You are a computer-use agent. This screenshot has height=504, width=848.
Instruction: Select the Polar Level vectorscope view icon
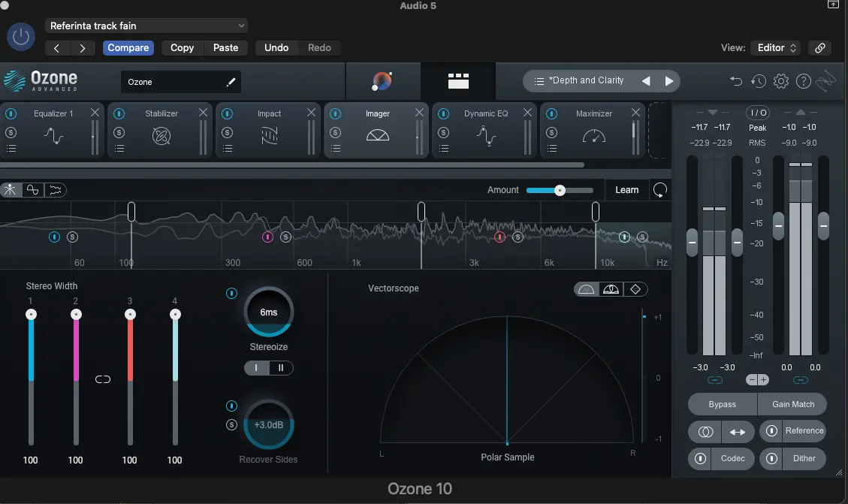(x=611, y=289)
